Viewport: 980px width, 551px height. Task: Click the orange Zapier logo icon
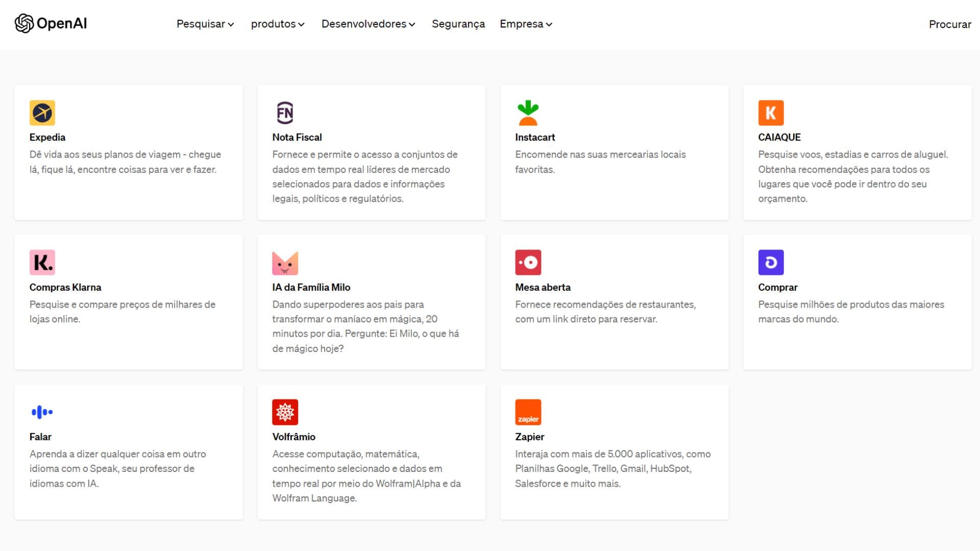coord(528,412)
